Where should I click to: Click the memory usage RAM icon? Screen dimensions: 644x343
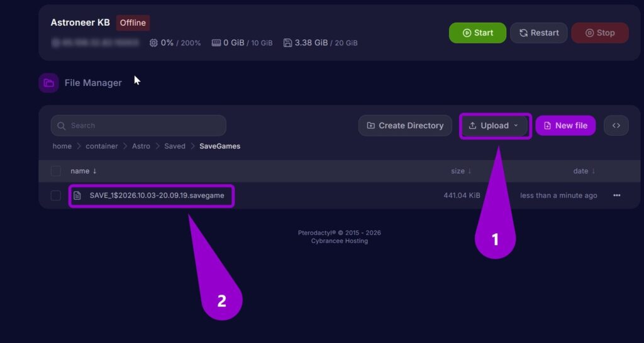(216, 43)
